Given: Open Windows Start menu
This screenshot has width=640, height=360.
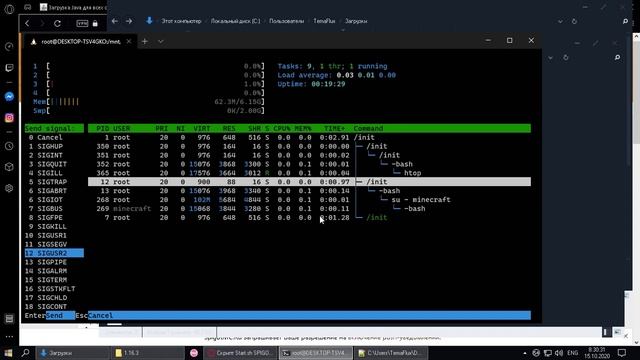Looking at the screenshot, I should tap(8, 353).
